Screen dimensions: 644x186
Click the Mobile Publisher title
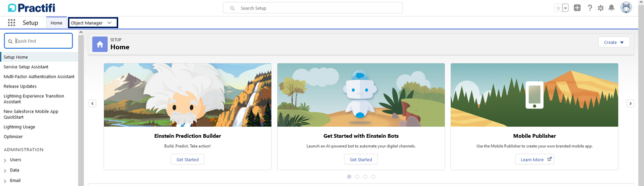534,136
